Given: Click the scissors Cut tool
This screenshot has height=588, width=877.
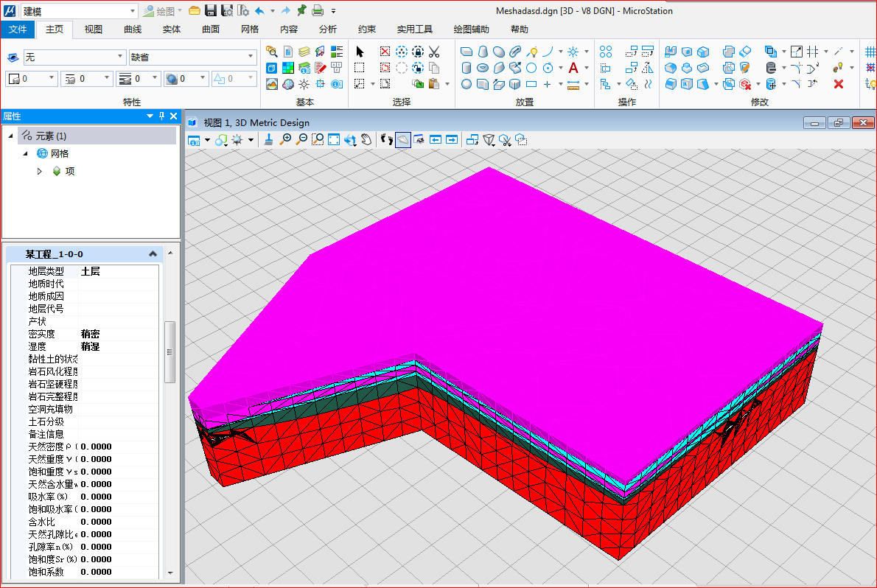Looking at the screenshot, I should [434, 52].
